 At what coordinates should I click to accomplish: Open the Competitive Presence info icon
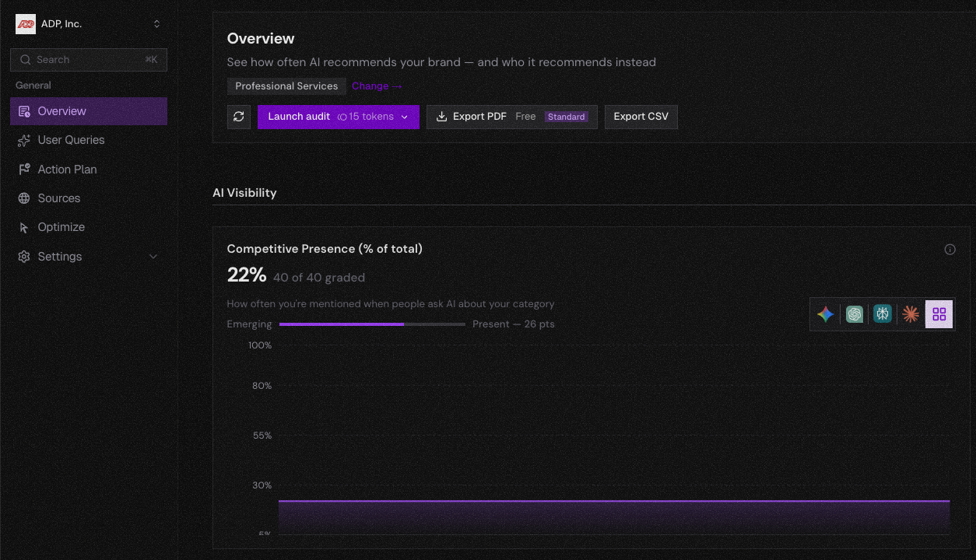(x=950, y=250)
